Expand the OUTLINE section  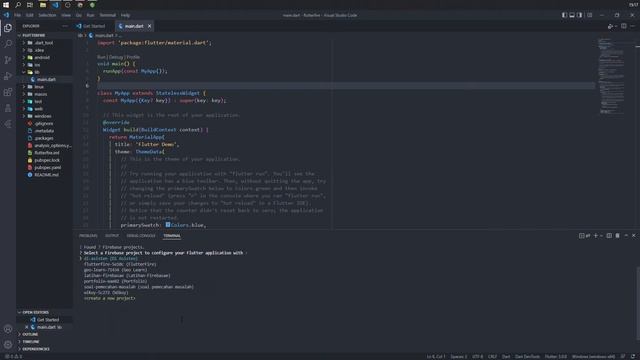coord(31,334)
